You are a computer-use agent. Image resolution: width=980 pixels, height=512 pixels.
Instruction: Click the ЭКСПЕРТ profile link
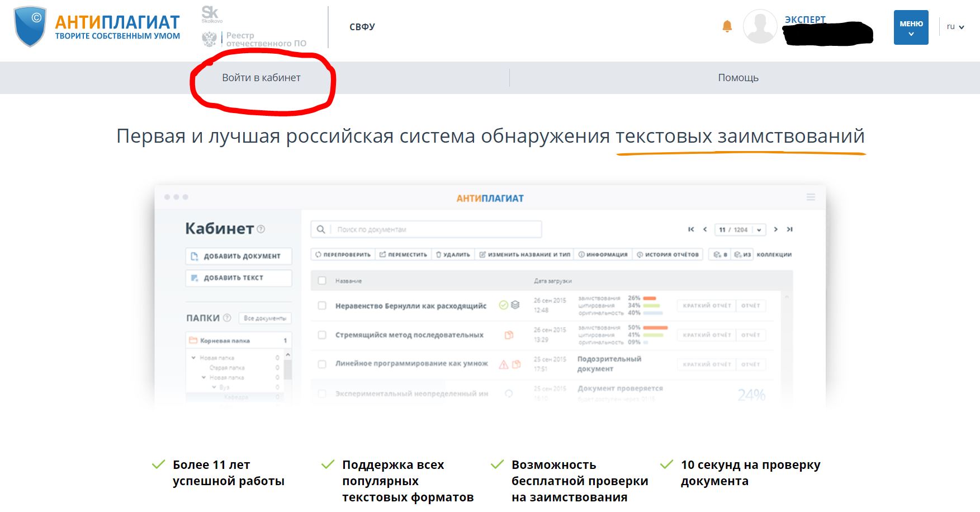click(x=805, y=20)
